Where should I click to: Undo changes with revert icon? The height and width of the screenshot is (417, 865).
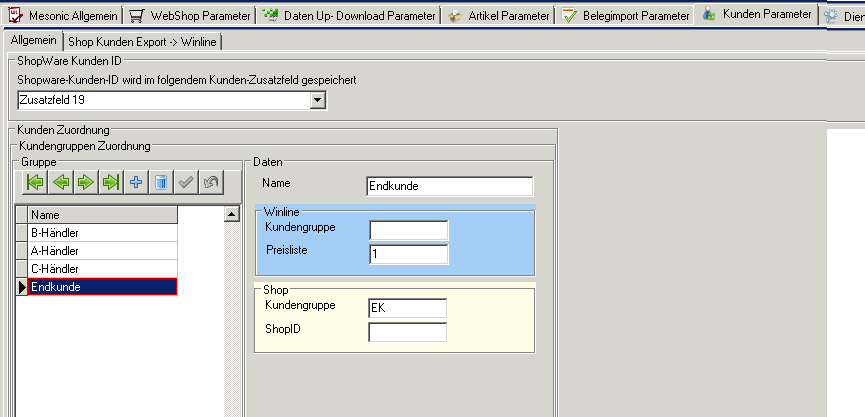pyautogui.click(x=210, y=182)
